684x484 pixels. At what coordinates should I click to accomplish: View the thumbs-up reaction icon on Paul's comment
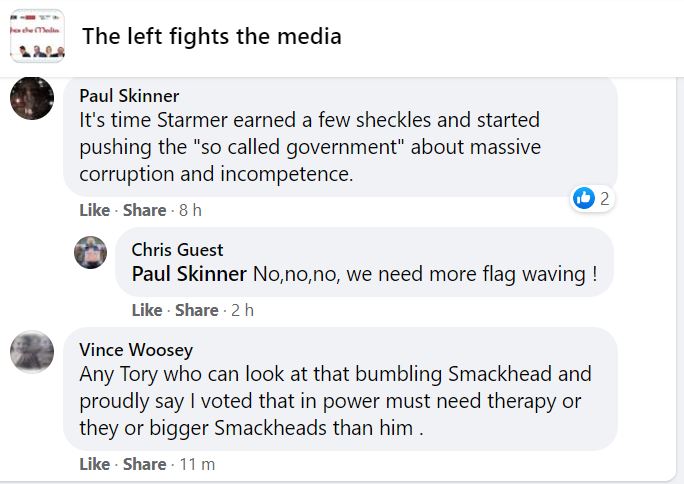[x=584, y=198]
